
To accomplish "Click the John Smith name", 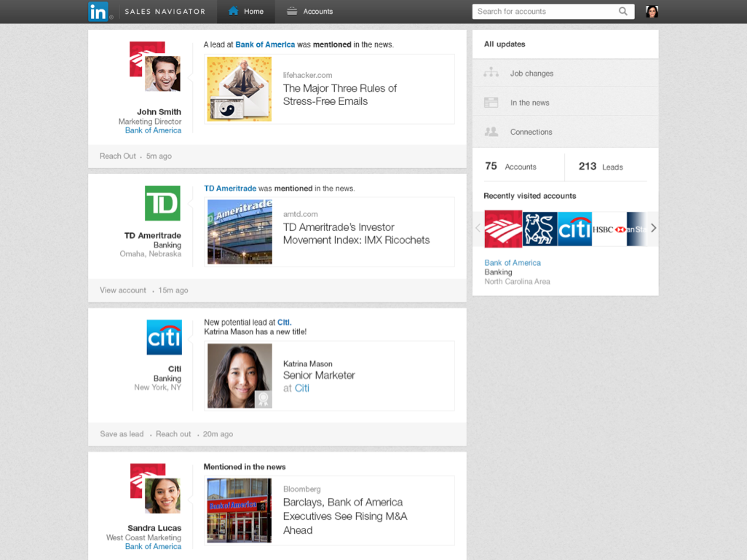I will coord(159,111).
